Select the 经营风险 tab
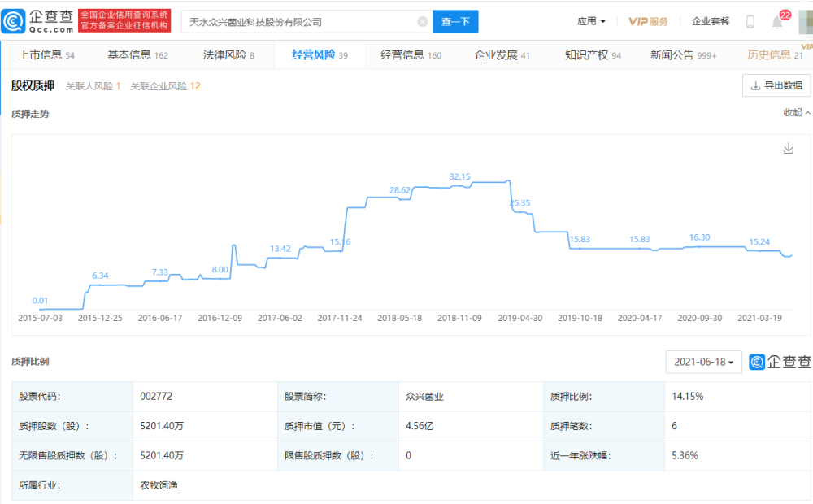The height and width of the screenshot is (504, 813). tap(320, 55)
